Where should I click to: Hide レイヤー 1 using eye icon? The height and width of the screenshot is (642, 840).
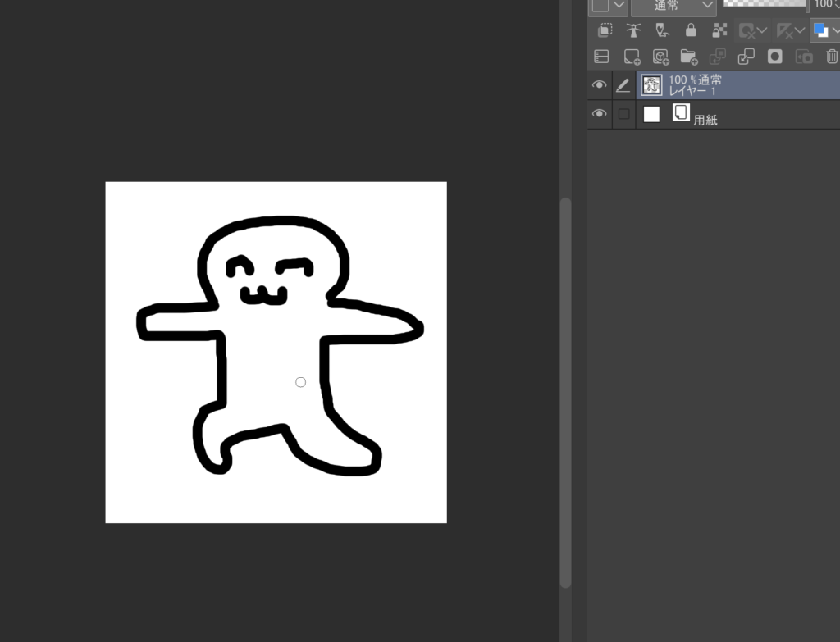point(599,84)
